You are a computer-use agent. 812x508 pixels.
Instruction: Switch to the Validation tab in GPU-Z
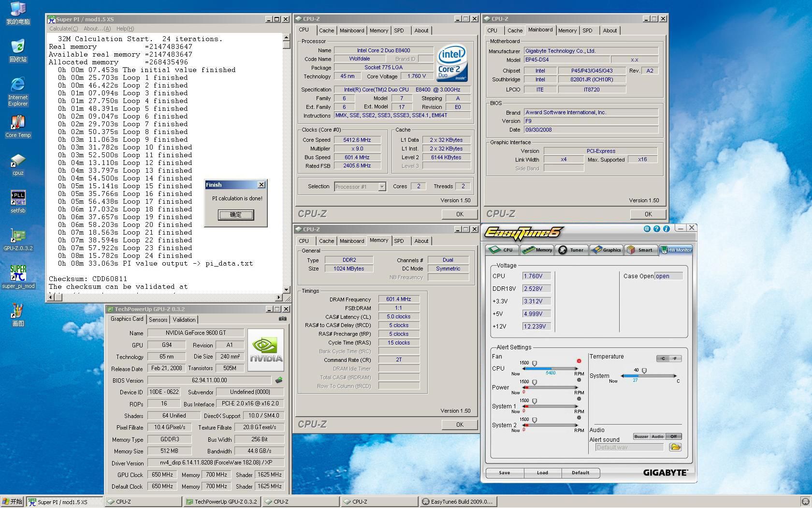(x=184, y=320)
